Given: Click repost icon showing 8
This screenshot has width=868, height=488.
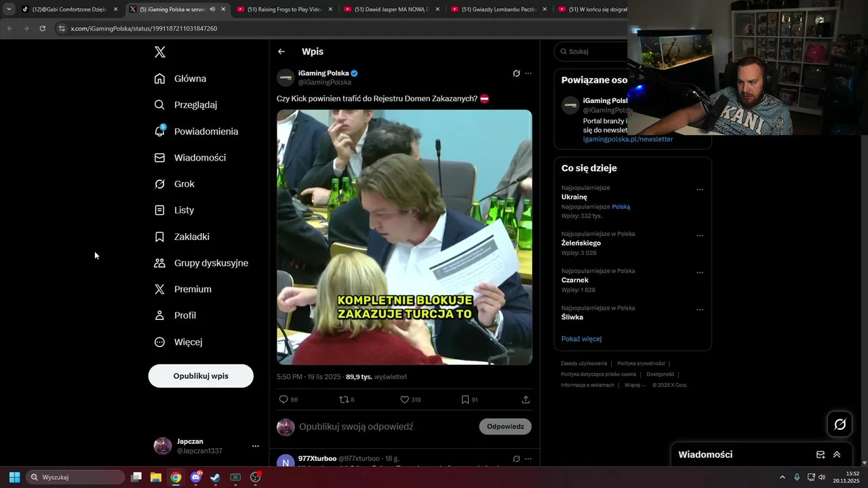Looking at the screenshot, I should tap(343, 400).
